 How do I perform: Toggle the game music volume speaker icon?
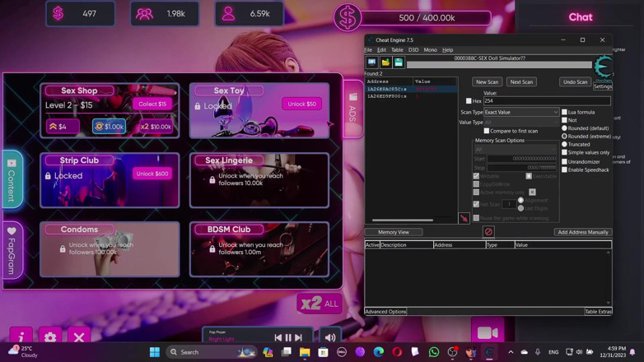330,337
